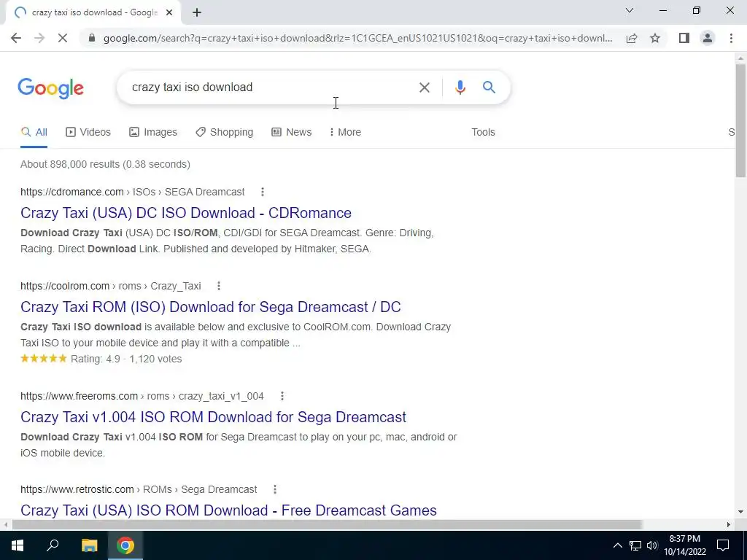Click the vertical scrollbar thumb
The height and width of the screenshot is (560, 747).
click(740, 120)
